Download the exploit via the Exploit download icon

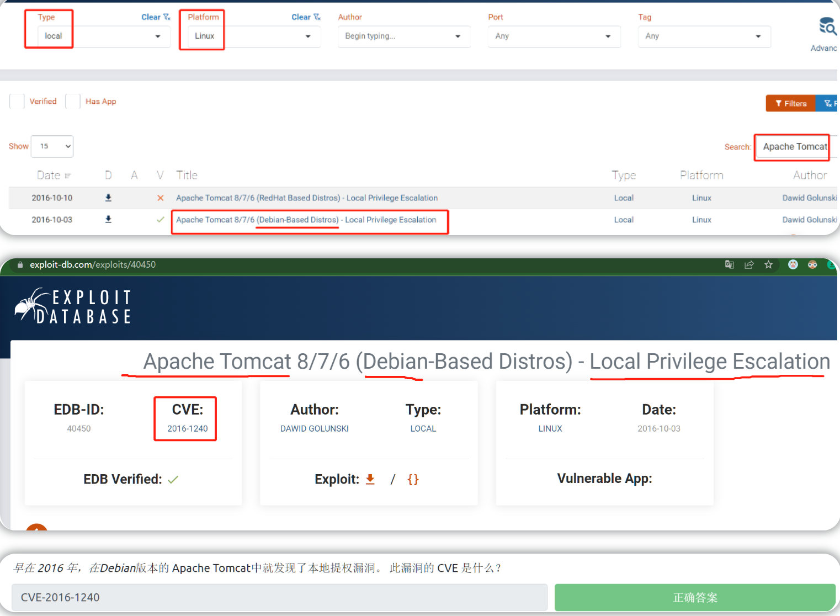click(370, 479)
